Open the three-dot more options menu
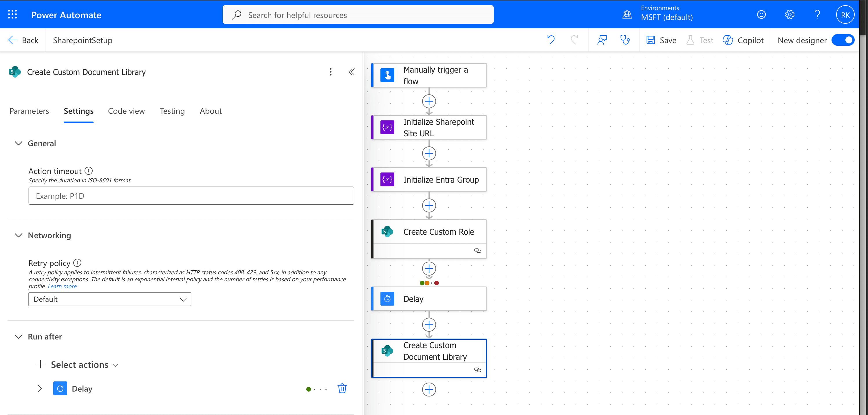Screen dimensions: 868x415 pyautogui.click(x=331, y=72)
